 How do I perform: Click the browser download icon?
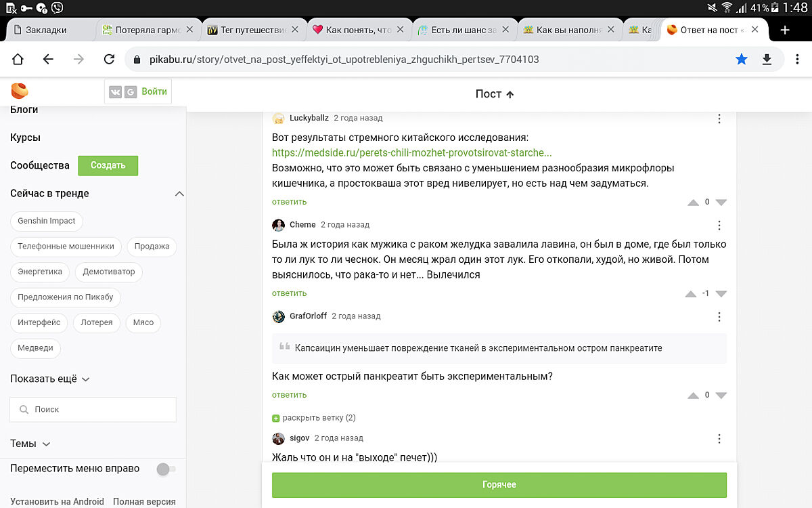(x=767, y=60)
